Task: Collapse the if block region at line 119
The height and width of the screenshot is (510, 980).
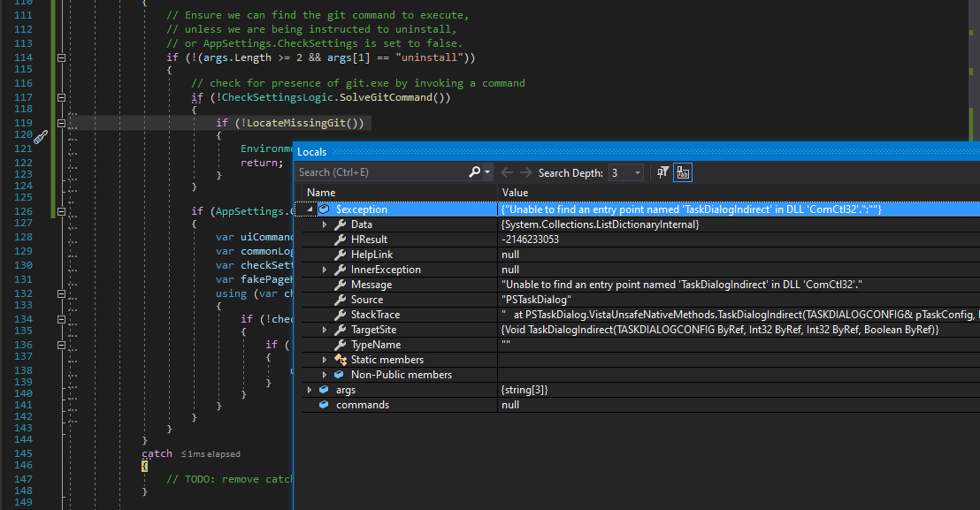Action: click(x=60, y=123)
